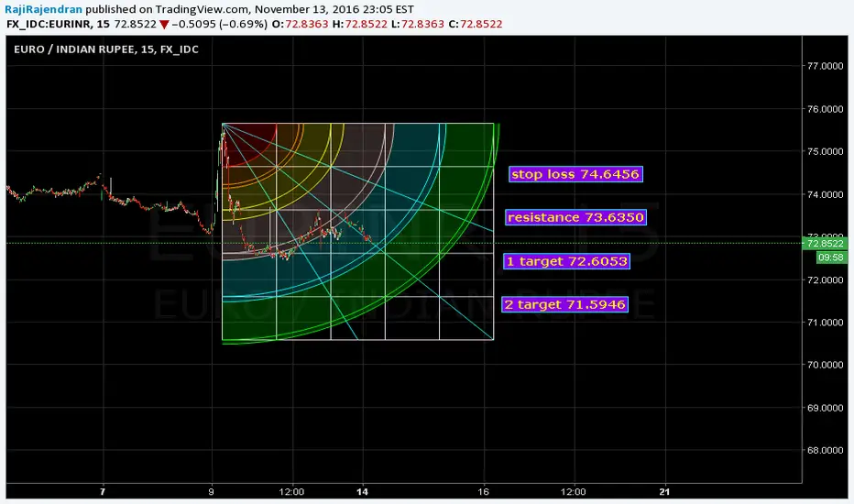Click the 70.0000 price axis label
The image size is (854, 504).
point(825,365)
